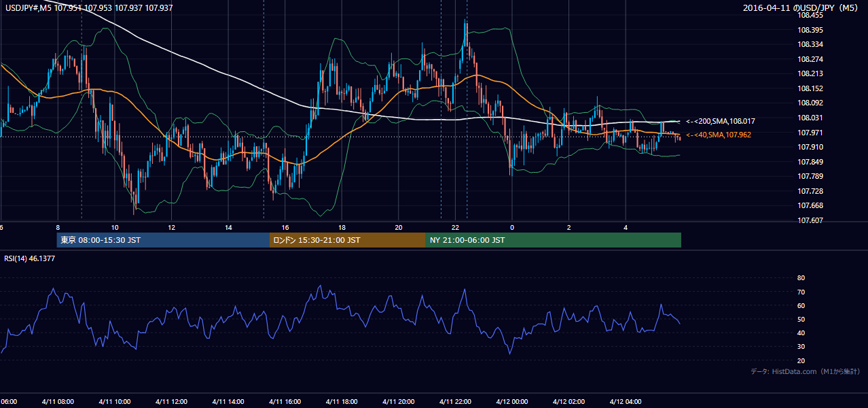Click the 4/12 02:00 bottom time label
This screenshot has width=868, height=408.
[568, 402]
